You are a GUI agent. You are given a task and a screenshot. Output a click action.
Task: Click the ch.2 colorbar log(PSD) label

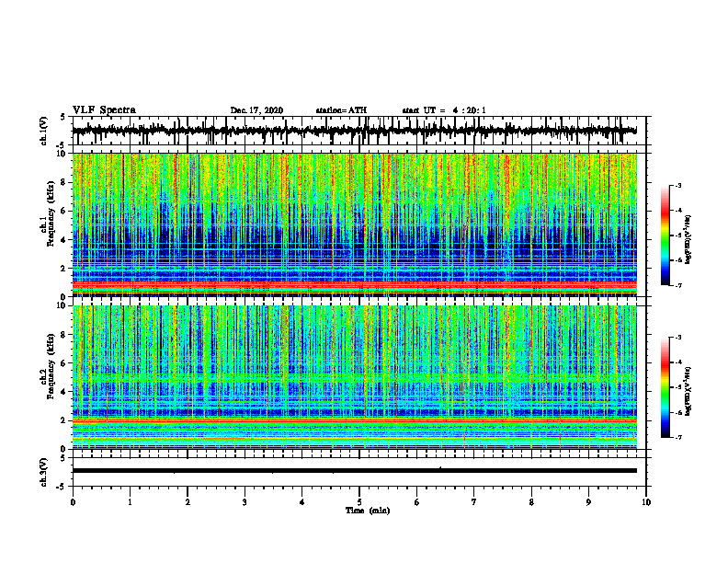pos(688,390)
